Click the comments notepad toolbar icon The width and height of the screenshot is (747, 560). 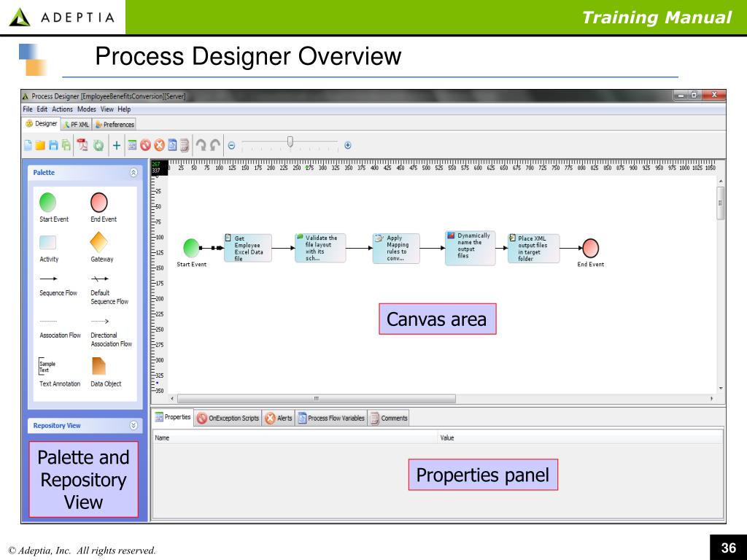coord(185,145)
